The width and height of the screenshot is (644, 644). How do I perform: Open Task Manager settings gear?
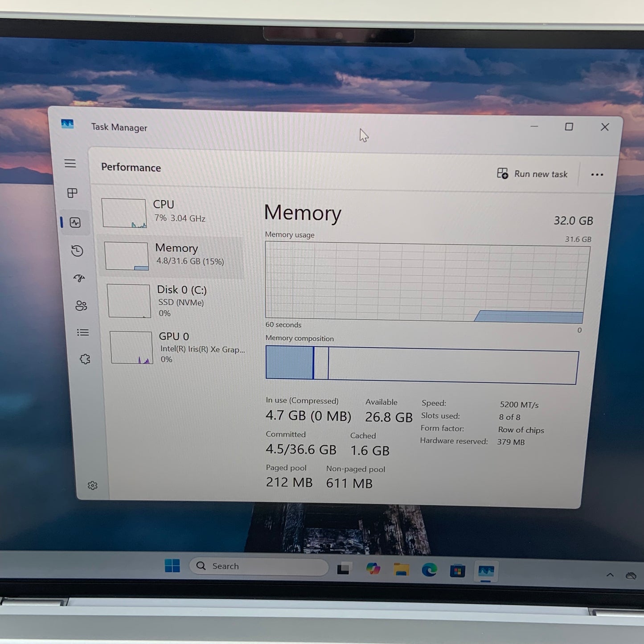[x=92, y=485]
